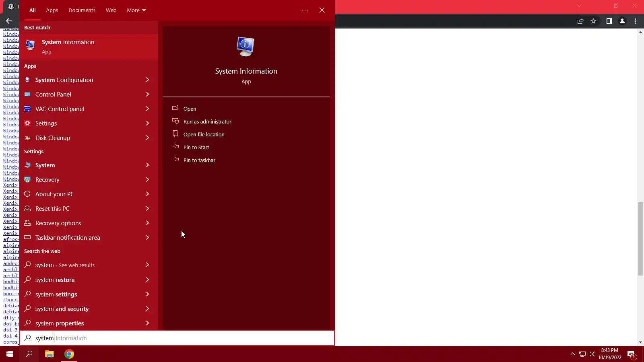The width and height of the screenshot is (644, 362).
Task: Select Pin to taskbar
Action: (x=199, y=160)
